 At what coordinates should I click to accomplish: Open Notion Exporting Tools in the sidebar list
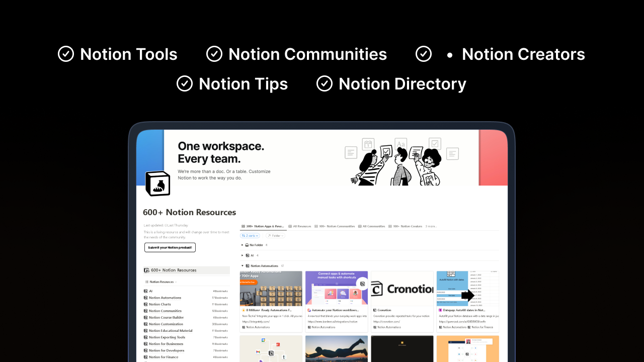pos(167,337)
